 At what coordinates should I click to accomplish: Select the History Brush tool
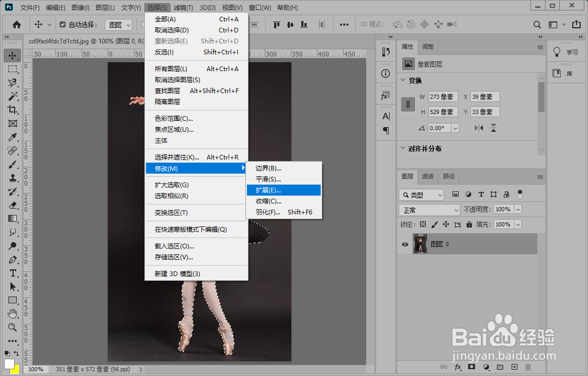[13, 191]
